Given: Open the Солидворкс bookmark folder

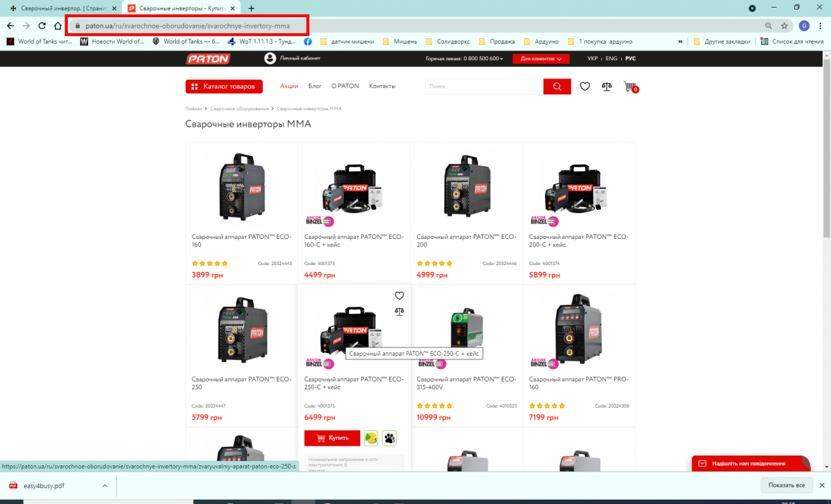Looking at the screenshot, I should [449, 42].
